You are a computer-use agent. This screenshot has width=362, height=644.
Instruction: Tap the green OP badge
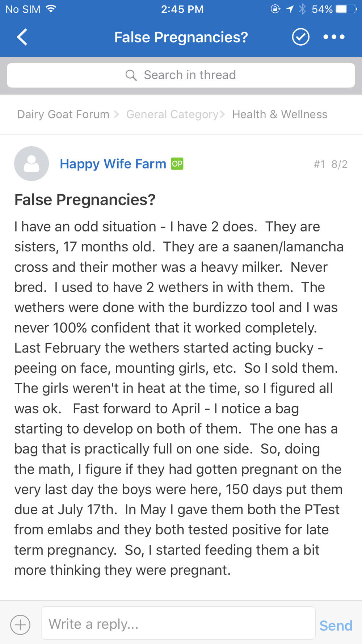(x=177, y=164)
